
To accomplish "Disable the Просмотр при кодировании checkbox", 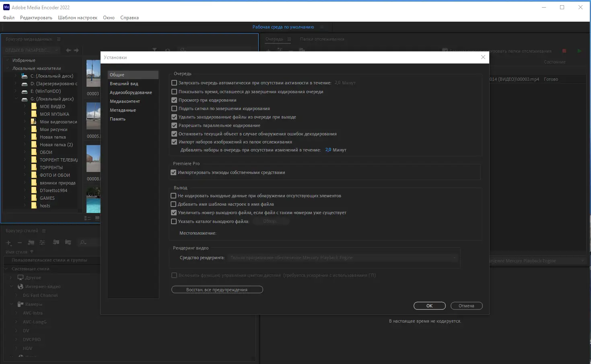I will tap(174, 100).
